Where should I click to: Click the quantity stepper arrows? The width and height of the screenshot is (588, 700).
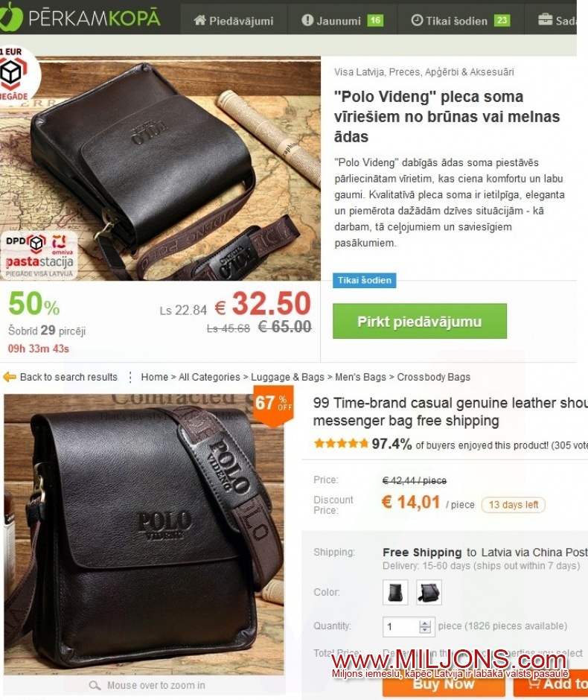pos(425,626)
